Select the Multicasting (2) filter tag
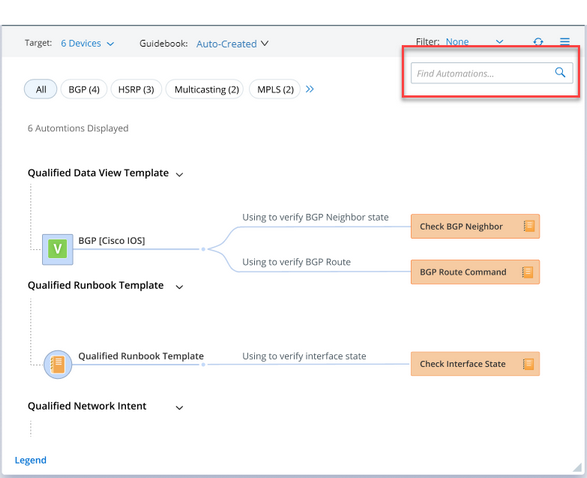587x478 pixels. tap(204, 89)
